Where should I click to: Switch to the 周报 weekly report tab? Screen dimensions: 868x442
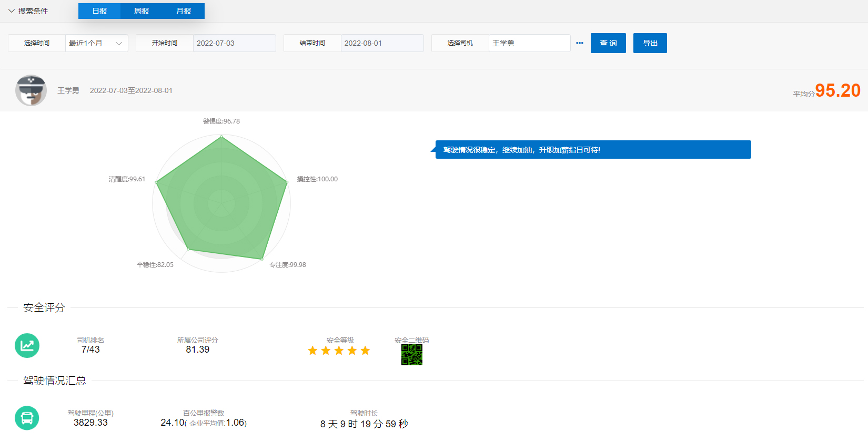coord(142,11)
